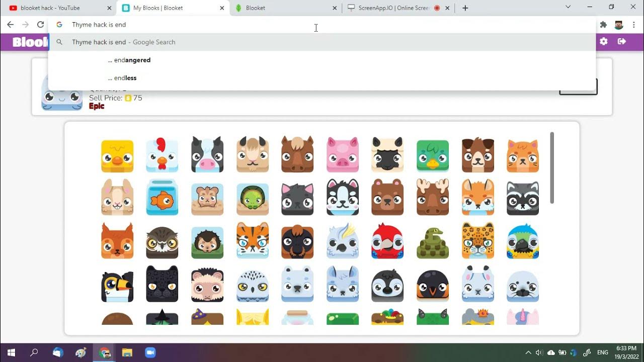Select the Puffin blook with orange cheeks
The height and width of the screenshot is (362, 644).
pos(433,286)
